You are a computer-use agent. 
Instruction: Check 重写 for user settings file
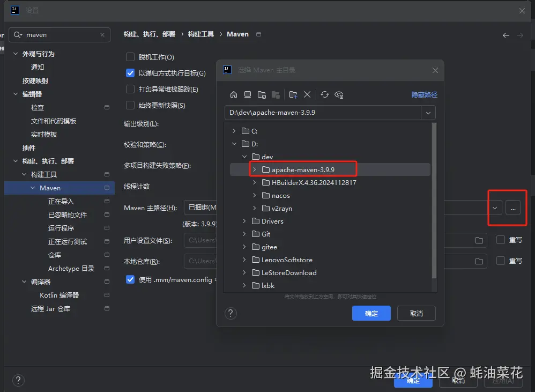click(501, 240)
